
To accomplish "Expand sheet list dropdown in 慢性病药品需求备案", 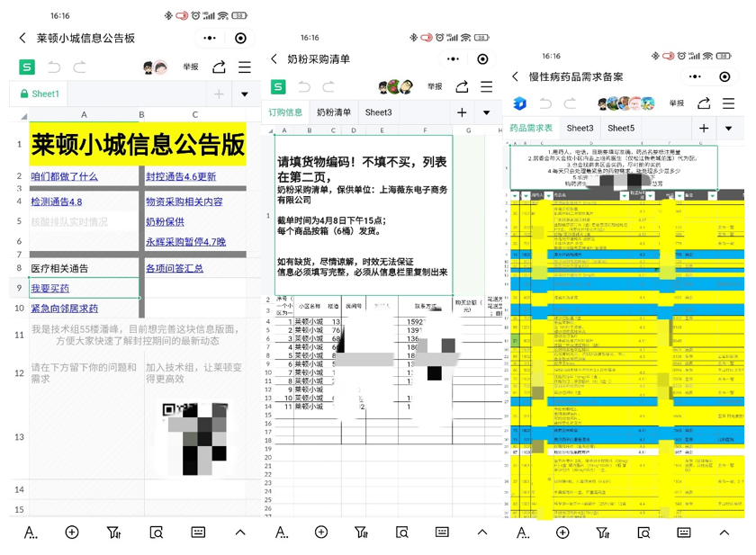I will point(728,128).
